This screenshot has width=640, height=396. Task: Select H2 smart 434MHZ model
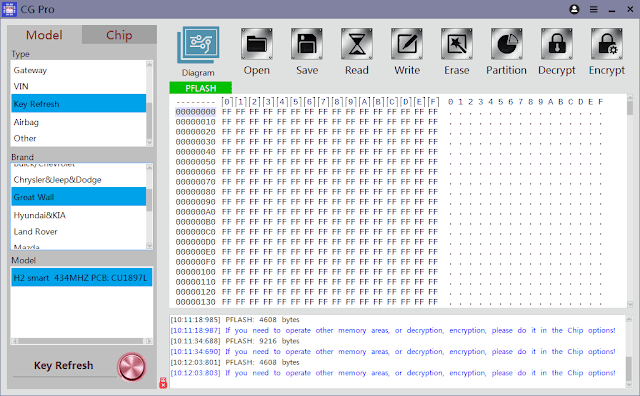coord(82,278)
